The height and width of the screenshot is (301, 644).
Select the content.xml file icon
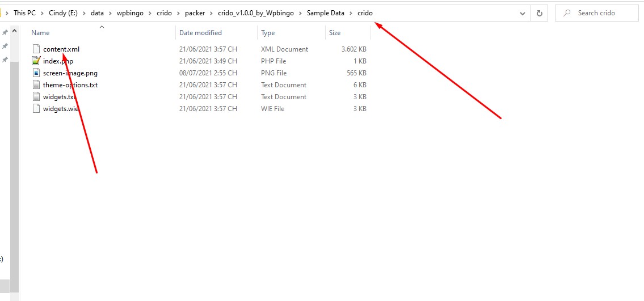36,49
